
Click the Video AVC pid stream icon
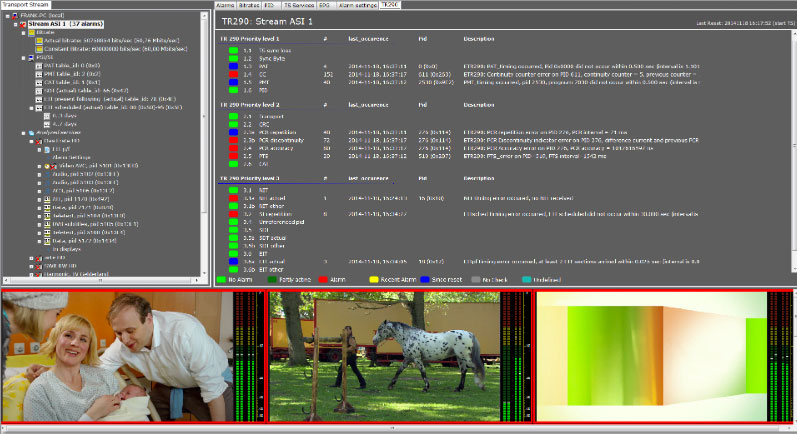(45, 165)
